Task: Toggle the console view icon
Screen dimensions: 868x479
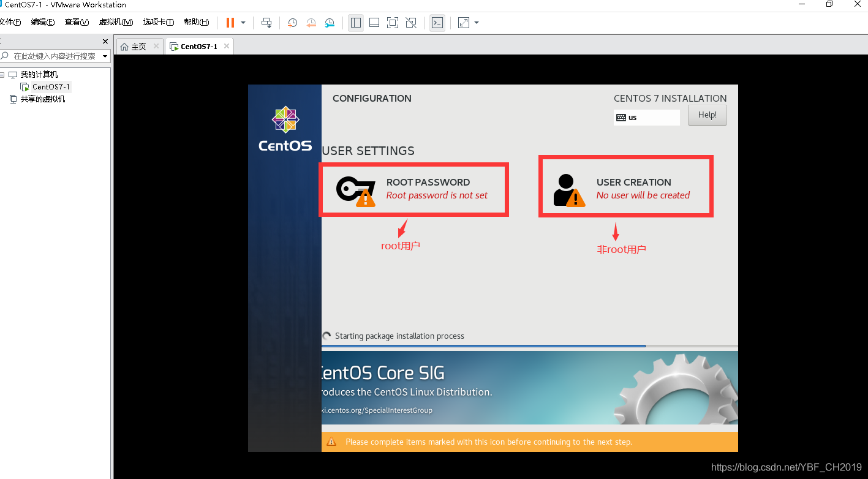Action: pos(437,23)
